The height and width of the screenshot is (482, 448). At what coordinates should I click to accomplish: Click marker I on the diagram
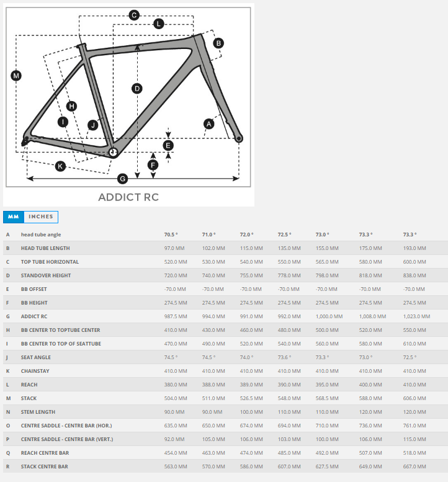tap(63, 122)
